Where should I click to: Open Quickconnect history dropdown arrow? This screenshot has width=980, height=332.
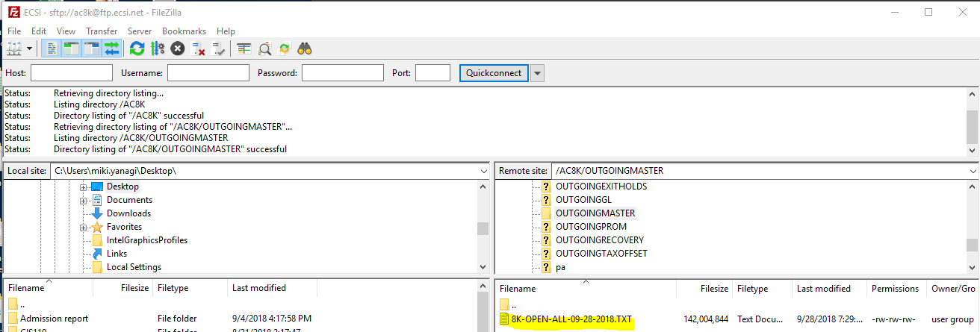pyautogui.click(x=537, y=73)
